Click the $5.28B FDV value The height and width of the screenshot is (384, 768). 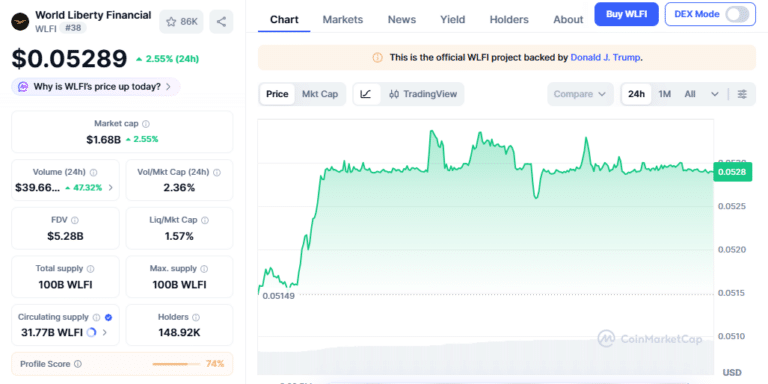(65, 236)
